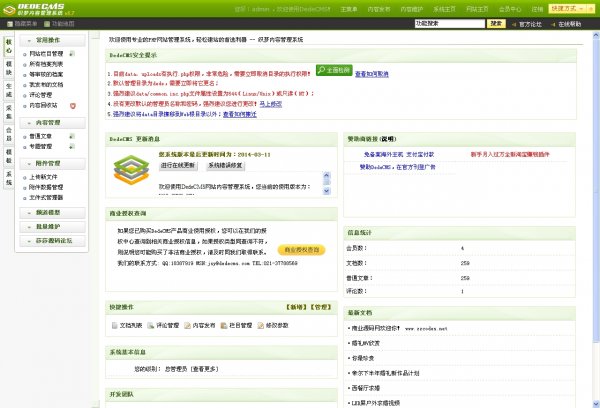The height and width of the screenshot is (408, 600).
Task: Click 注销 to log out
Action: point(537,9)
